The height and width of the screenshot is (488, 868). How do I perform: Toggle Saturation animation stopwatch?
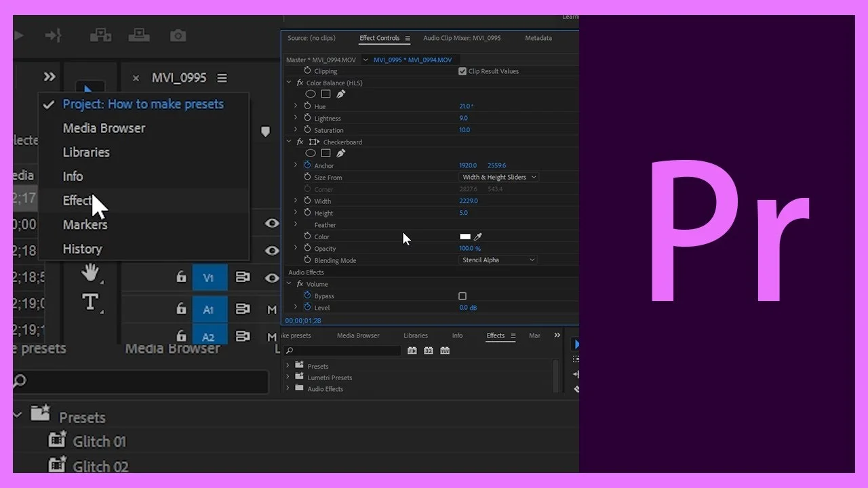(307, 129)
